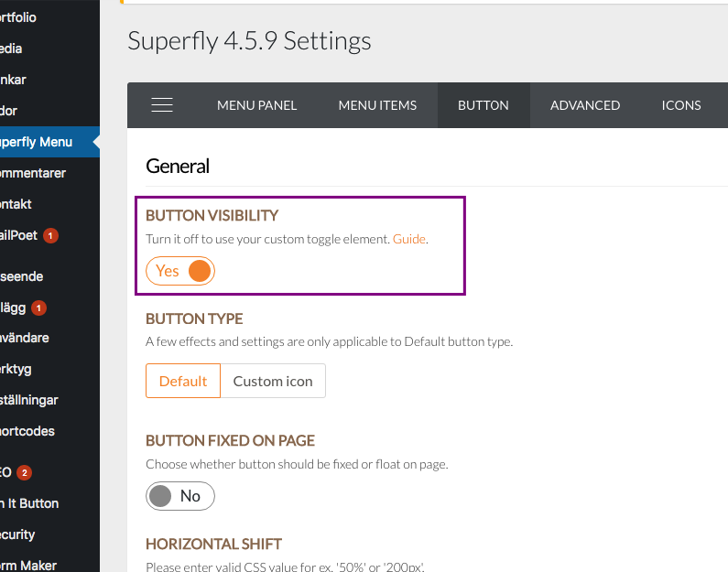Click the SEO notification badge showing 2
The image size is (728, 572).
click(24, 473)
